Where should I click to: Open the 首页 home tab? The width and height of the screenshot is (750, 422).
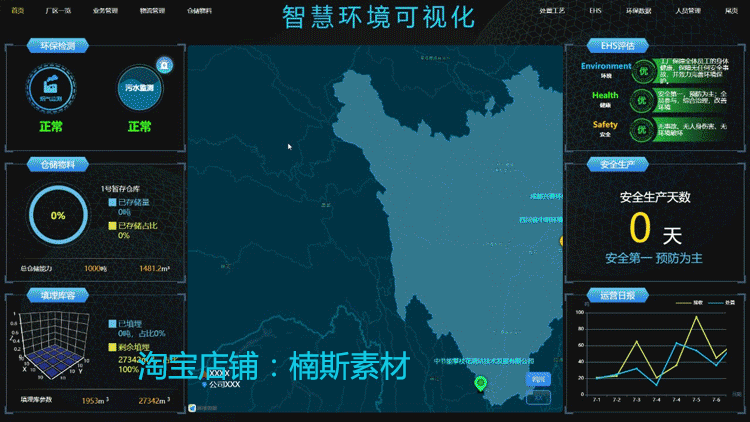(x=18, y=11)
